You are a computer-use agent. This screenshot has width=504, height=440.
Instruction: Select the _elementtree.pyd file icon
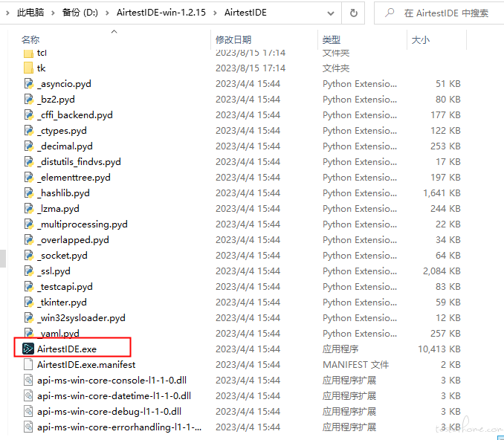coord(28,177)
